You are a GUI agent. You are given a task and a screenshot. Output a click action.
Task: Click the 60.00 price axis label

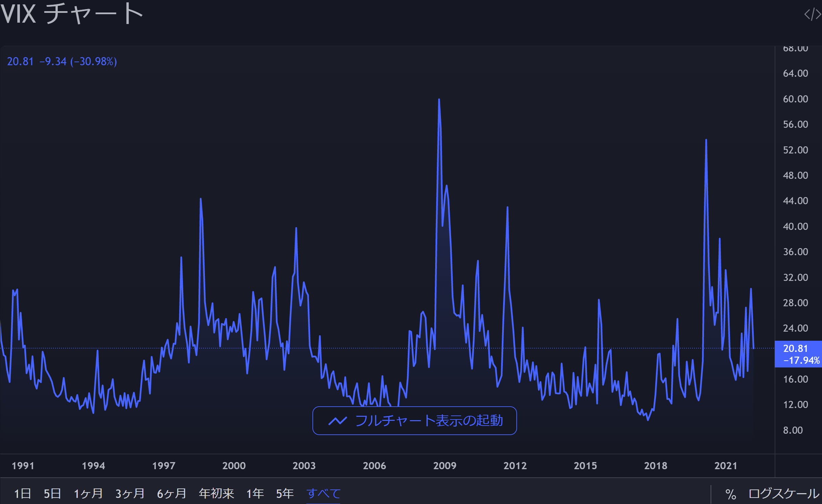click(795, 99)
